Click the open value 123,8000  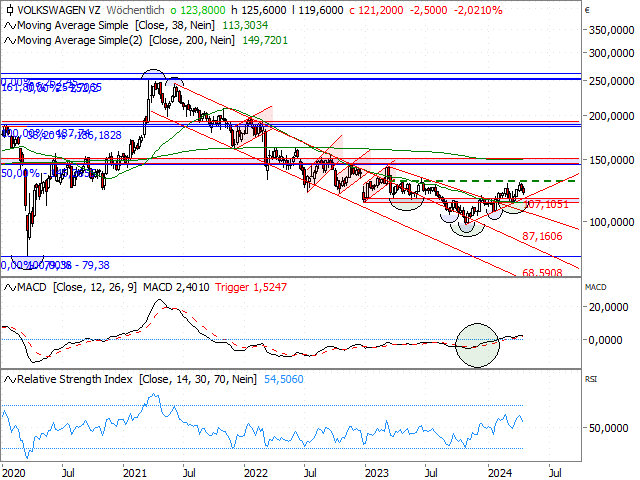[x=203, y=11]
